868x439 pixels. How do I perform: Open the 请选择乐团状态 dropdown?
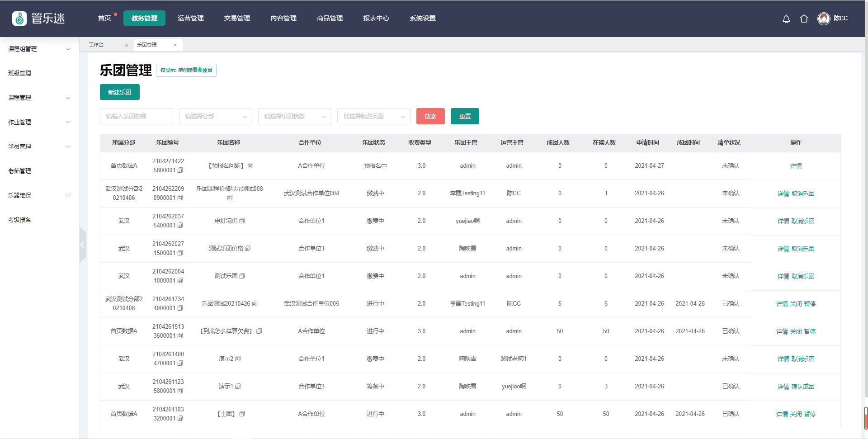(x=294, y=116)
